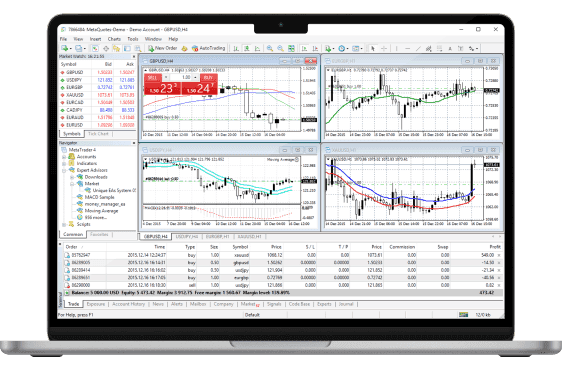Expand the Downloads folder in Navigator

tap(72, 177)
